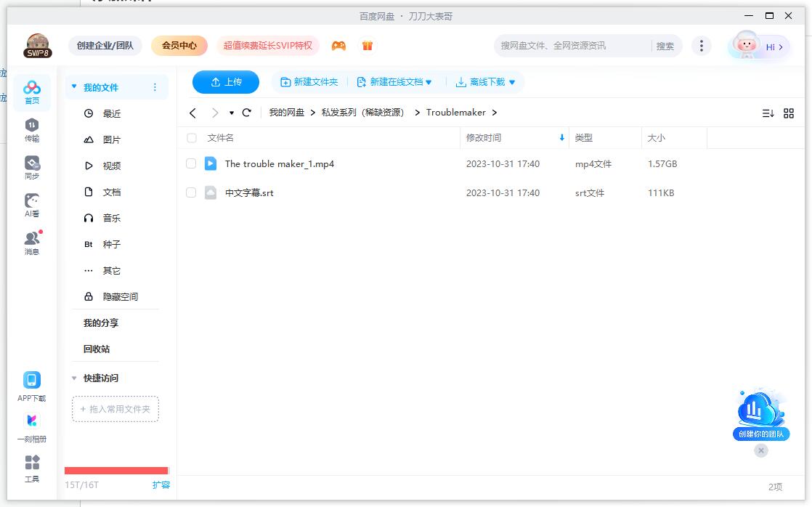Expand the 离线下载 dropdown
Image resolution: width=812 pixels, height=507 pixels.
485,82
